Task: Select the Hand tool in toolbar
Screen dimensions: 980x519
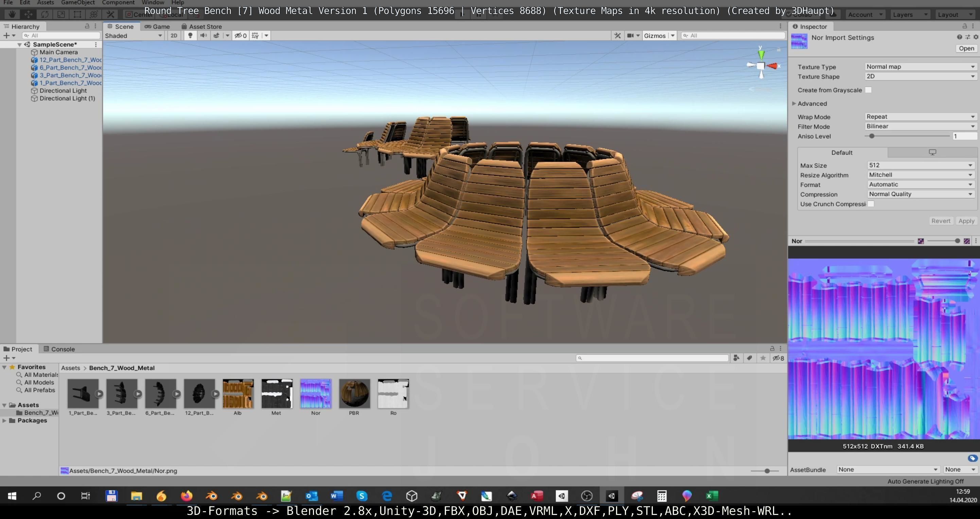Action: pos(12,15)
